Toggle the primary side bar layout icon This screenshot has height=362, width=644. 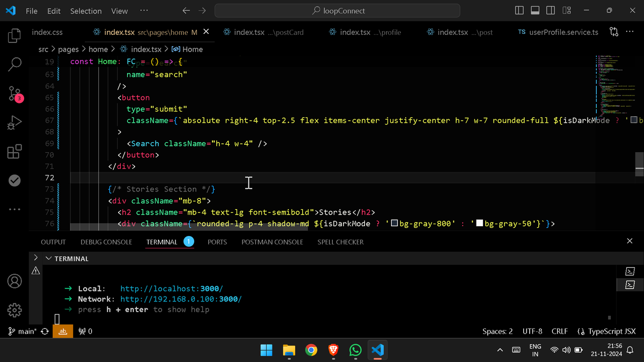519,11
